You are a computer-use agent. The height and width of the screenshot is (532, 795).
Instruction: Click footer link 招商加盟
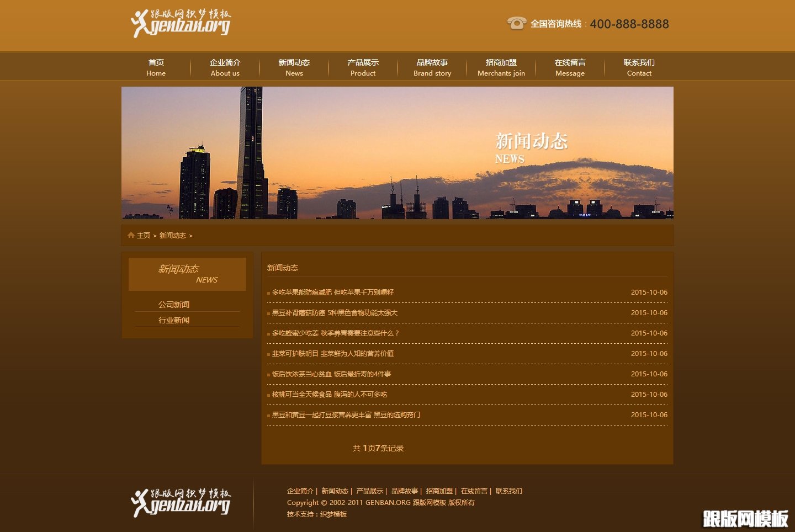click(439, 491)
